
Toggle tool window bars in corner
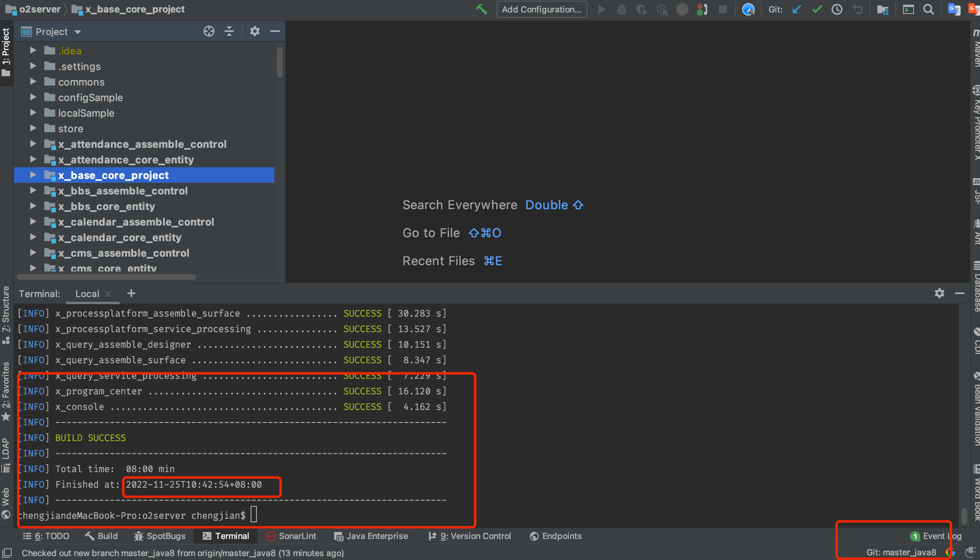coord(7,553)
